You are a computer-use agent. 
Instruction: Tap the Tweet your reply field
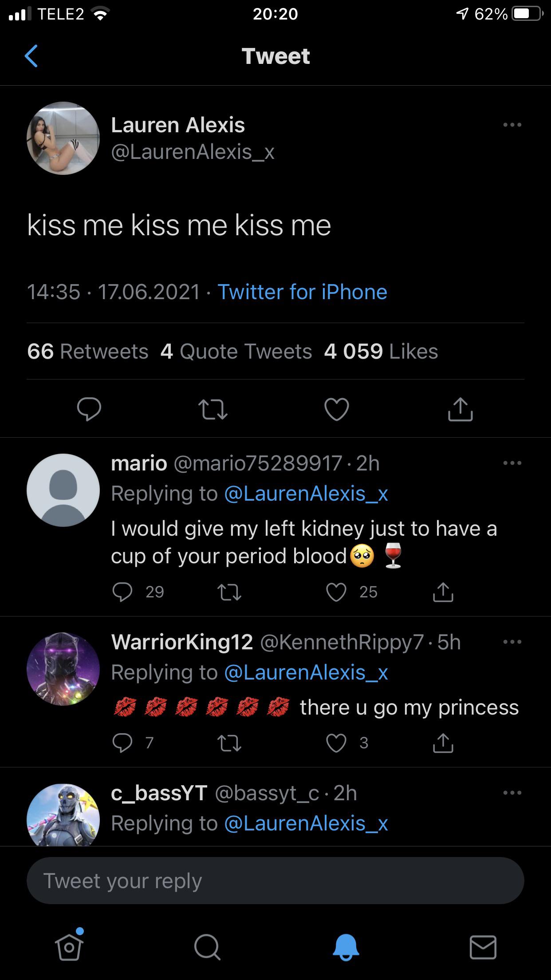coord(275,881)
